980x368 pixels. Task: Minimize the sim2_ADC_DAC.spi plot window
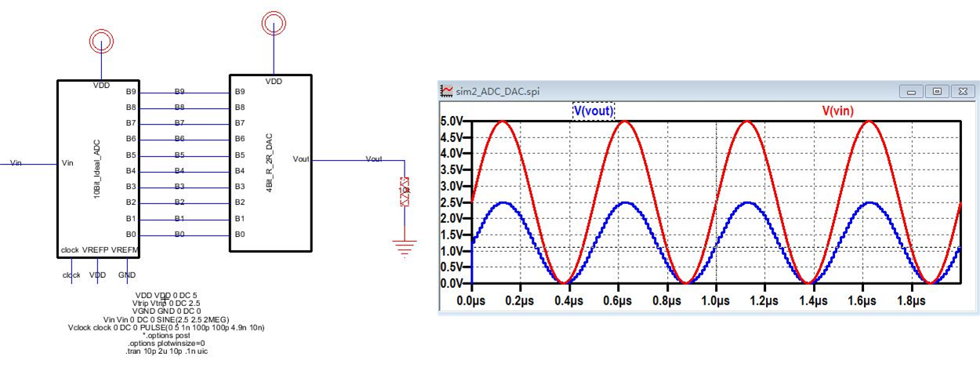[911, 92]
